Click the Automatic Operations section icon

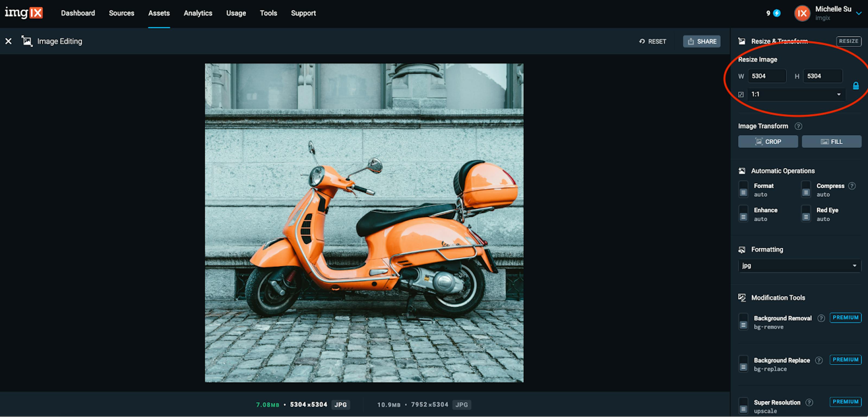click(742, 171)
